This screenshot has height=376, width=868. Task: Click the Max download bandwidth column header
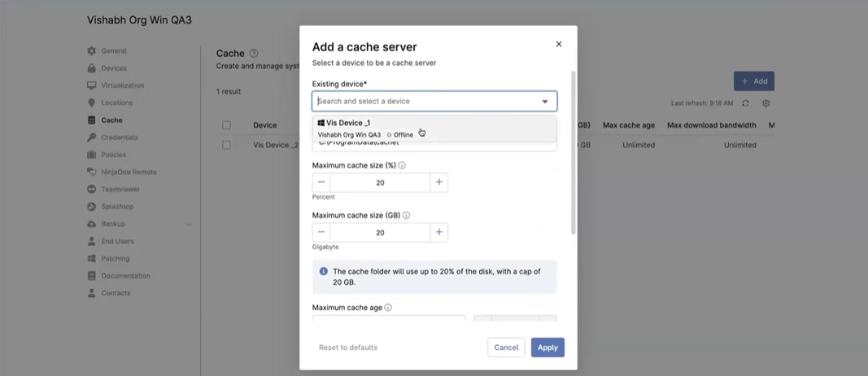coord(711,125)
